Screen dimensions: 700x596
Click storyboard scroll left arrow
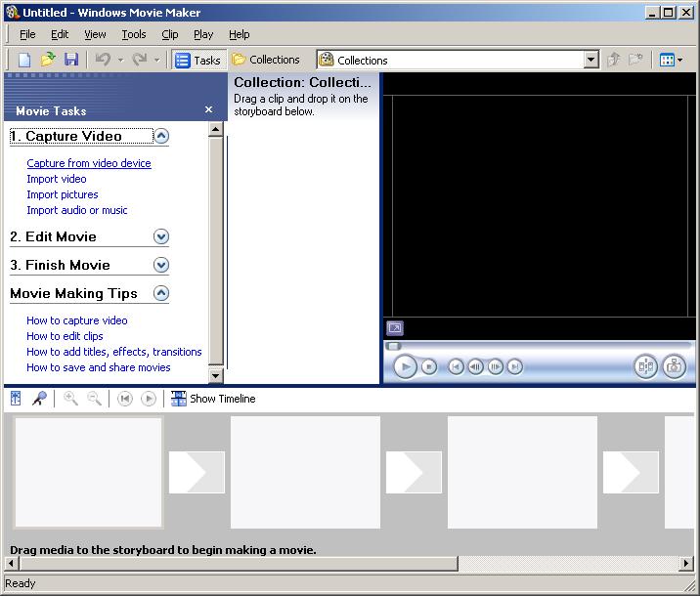(x=12, y=564)
